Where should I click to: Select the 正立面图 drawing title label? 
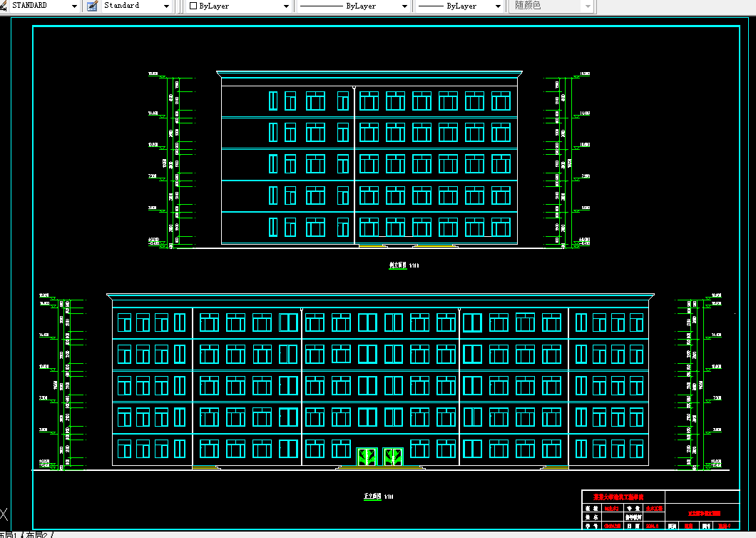click(372, 496)
